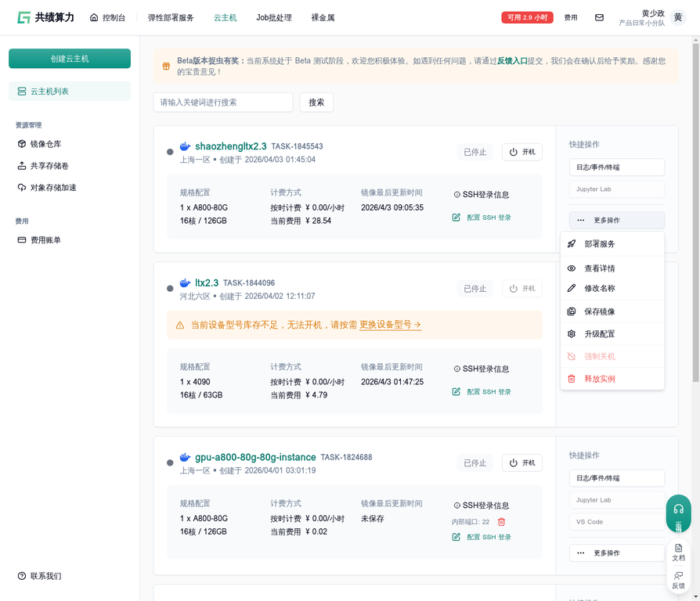
Task: Switch to the Job批处理 tab
Action: click(273, 17)
